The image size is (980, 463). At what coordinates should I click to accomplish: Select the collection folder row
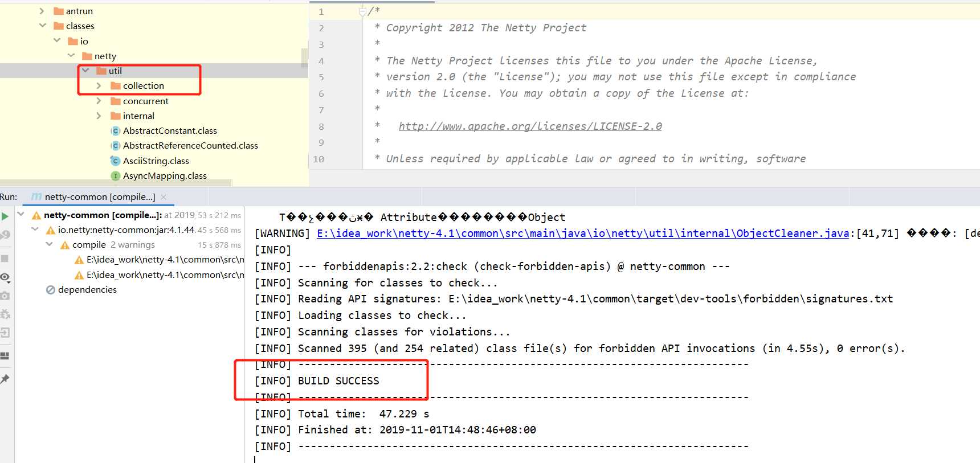(154, 85)
